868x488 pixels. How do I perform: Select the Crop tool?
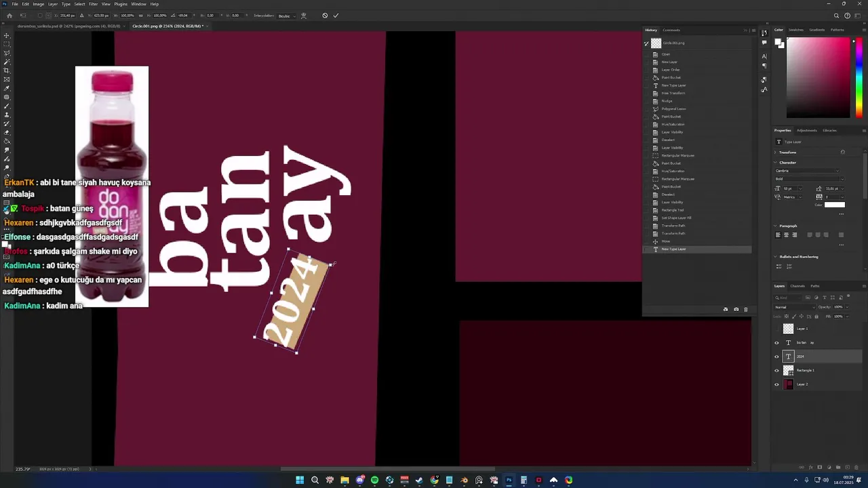[7, 70]
